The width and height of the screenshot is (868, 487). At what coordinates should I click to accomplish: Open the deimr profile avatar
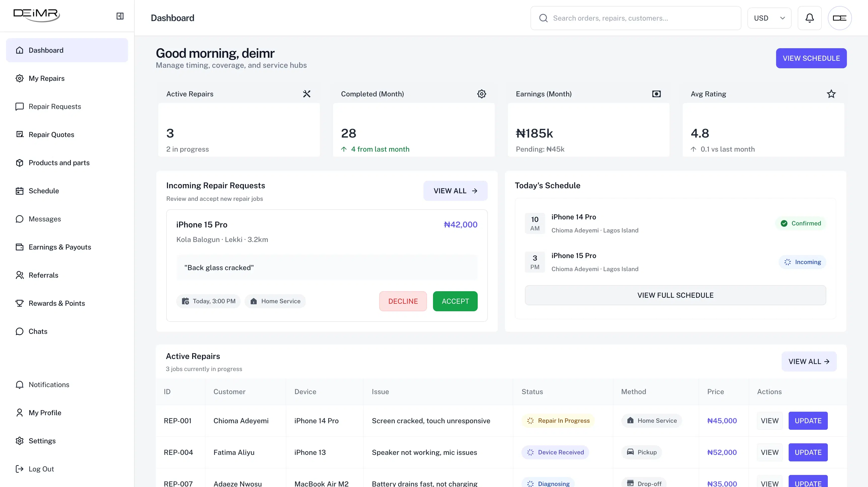(839, 18)
